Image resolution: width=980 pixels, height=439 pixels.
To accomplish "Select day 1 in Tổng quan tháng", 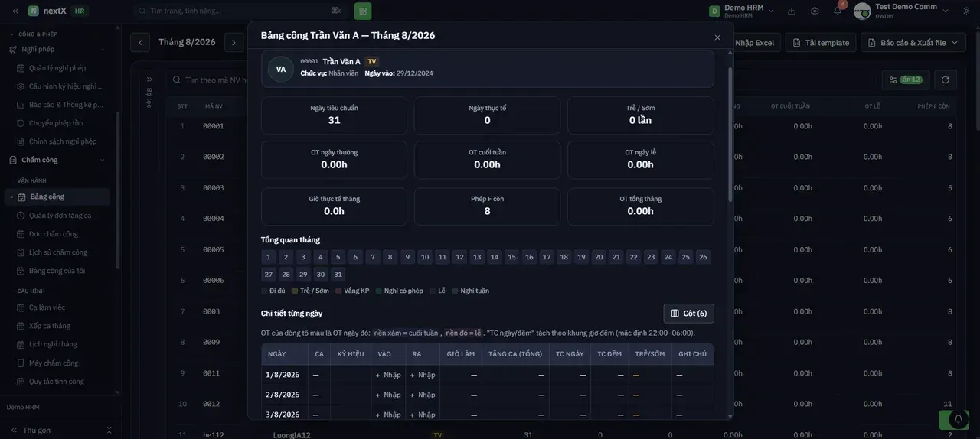I will [269, 257].
